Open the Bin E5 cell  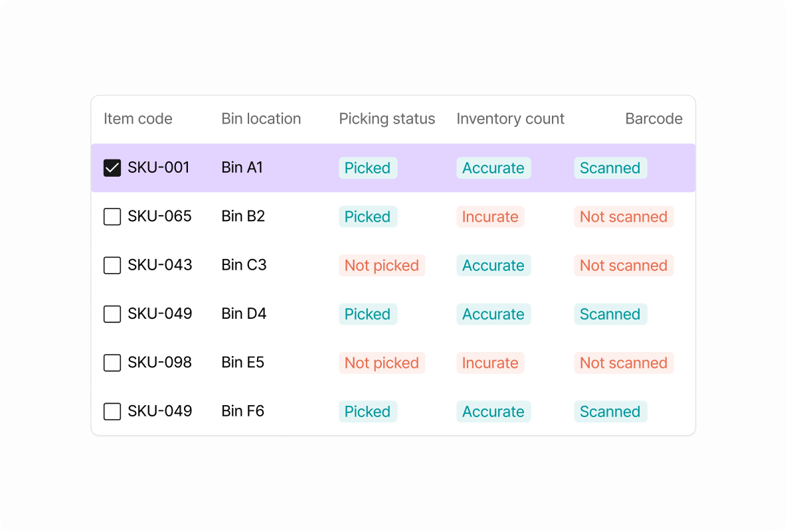242,363
